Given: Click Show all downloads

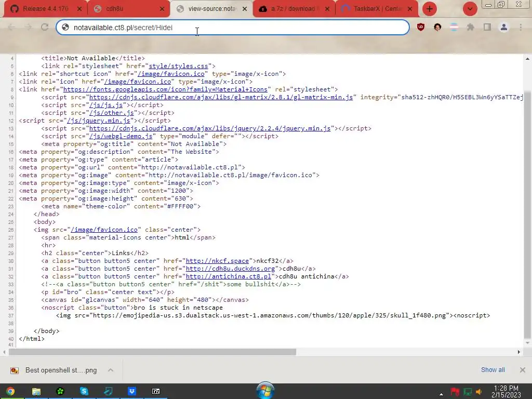Looking at the screenshot, I should [493, 370].
